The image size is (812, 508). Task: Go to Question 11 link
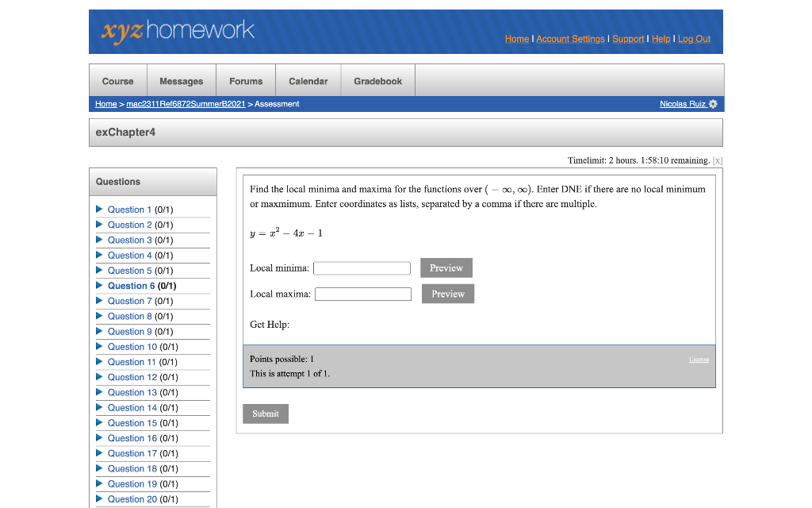(x=132, y=362)
